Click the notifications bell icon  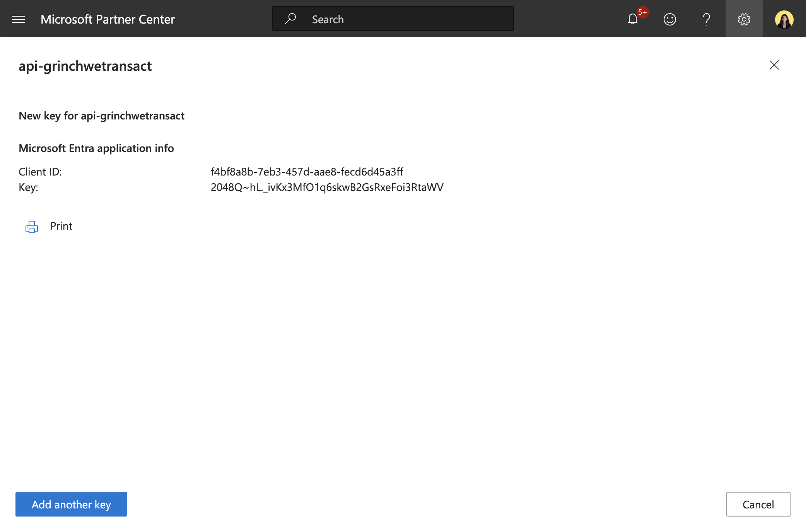633,19
